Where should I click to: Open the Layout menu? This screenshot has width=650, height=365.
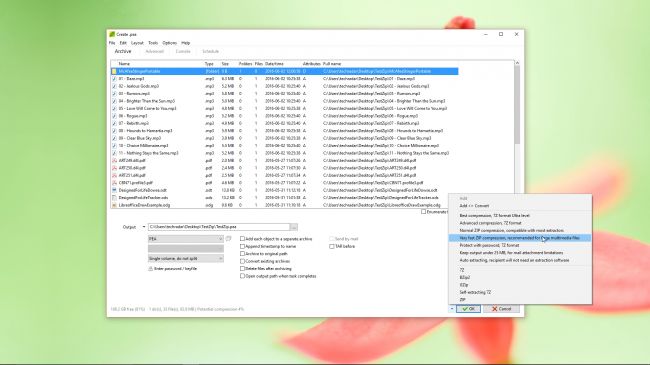(137, 43)
